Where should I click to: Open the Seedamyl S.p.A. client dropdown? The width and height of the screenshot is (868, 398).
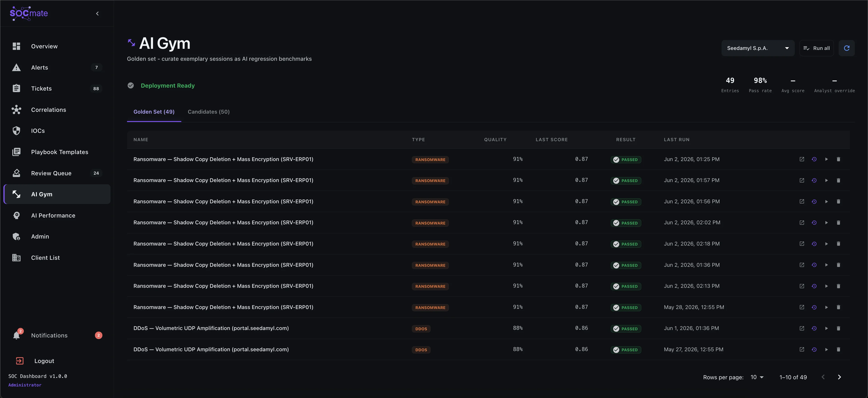coord(758,48)
